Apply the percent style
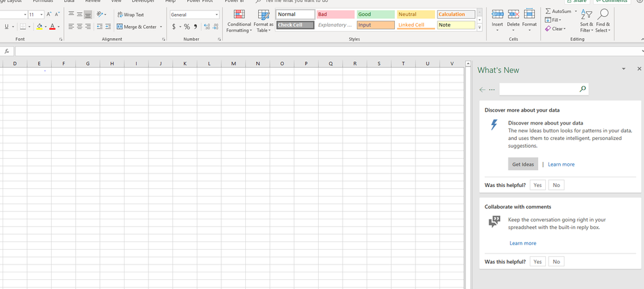The width and height of the screenshot is (644, 289). pos(187,26)
